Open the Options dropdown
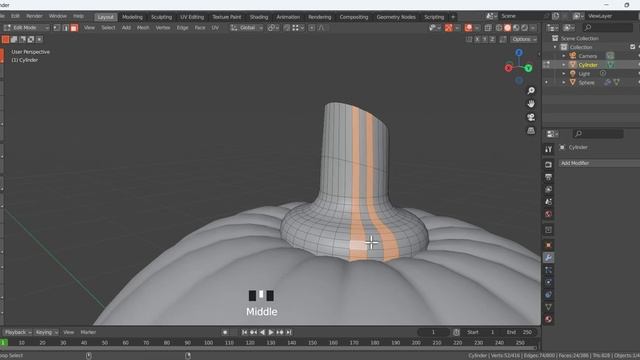Viewport: 640px width, 360px height. coord(524,39)
